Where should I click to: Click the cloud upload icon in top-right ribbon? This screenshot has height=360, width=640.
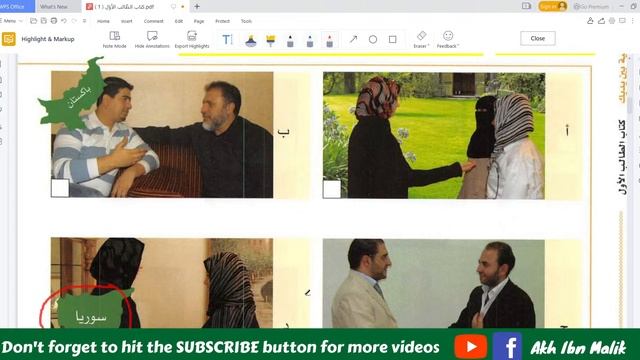coord(601,21)
